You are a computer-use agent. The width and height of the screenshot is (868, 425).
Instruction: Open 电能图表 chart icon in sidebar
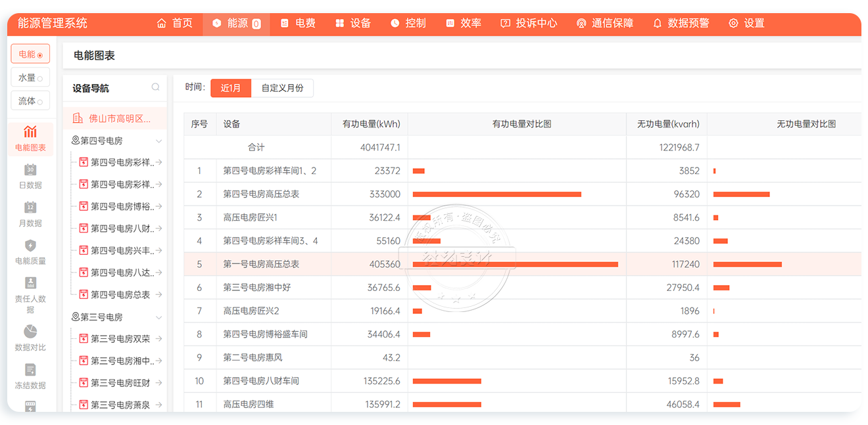click(30, 132)
